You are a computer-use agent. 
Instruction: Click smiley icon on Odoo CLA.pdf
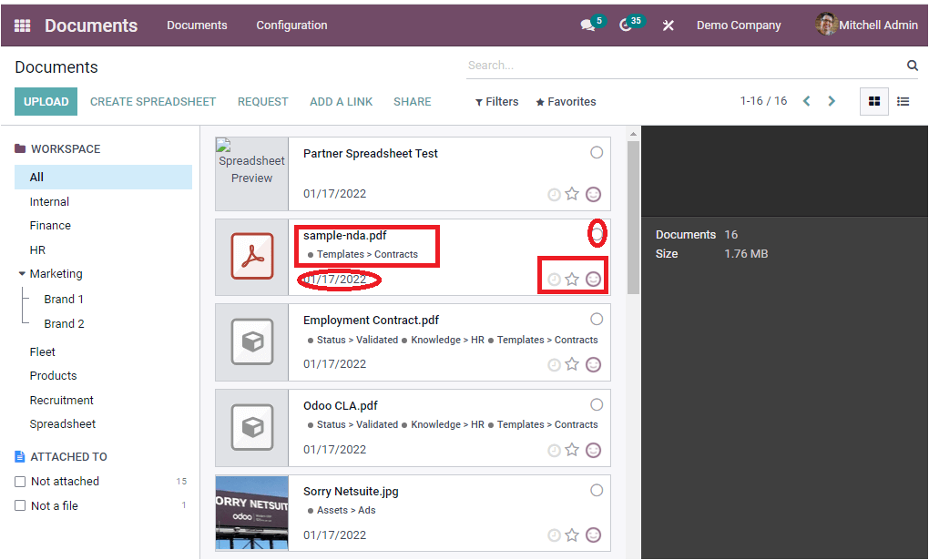(x=593, y=450)
